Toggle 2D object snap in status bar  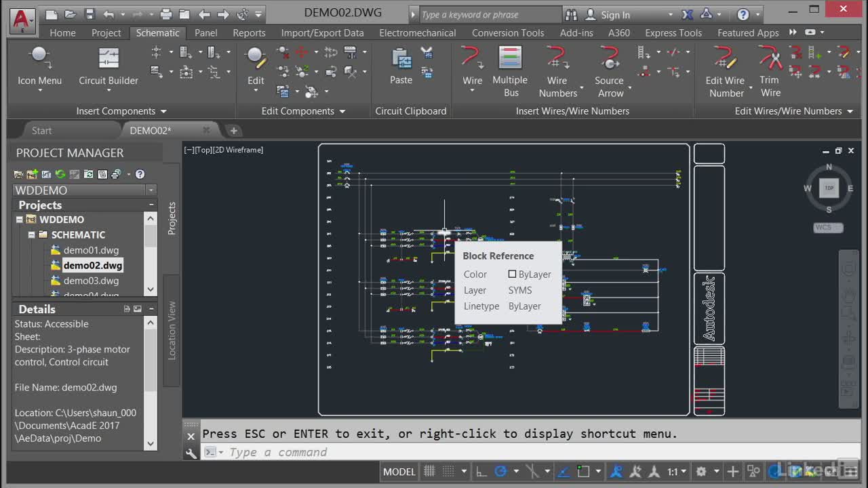[x=583, y=471]
